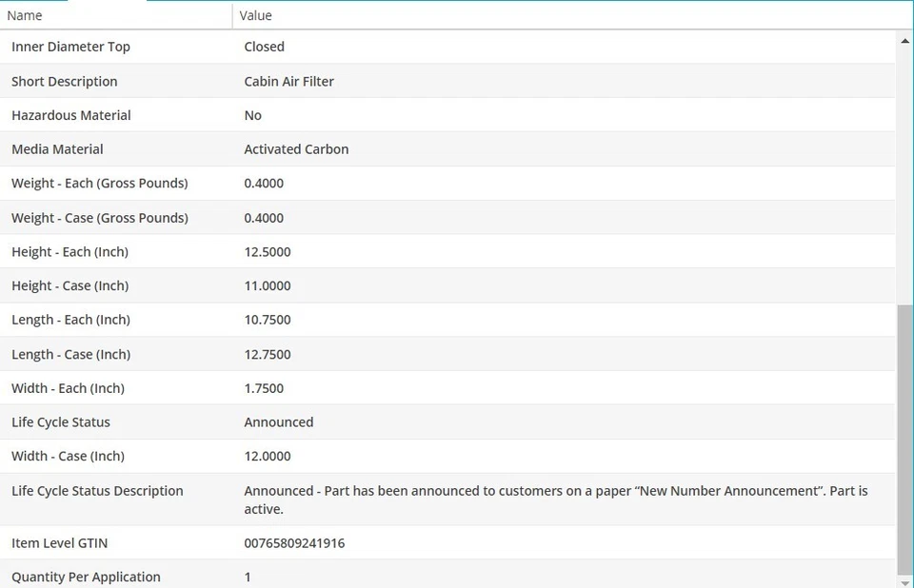Click the value Activated Carbon
Image resolution: width=914 pixels, height=588 pixels.
(x=296, y=149)
